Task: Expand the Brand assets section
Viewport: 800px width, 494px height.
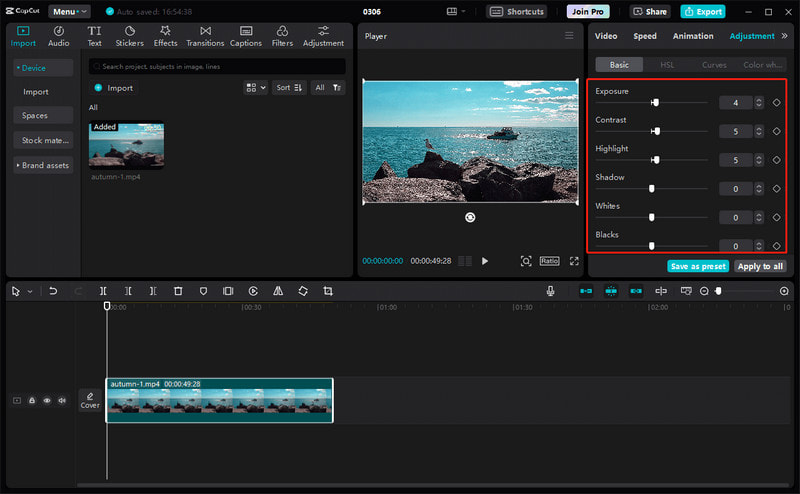Action: click(43, 165)
